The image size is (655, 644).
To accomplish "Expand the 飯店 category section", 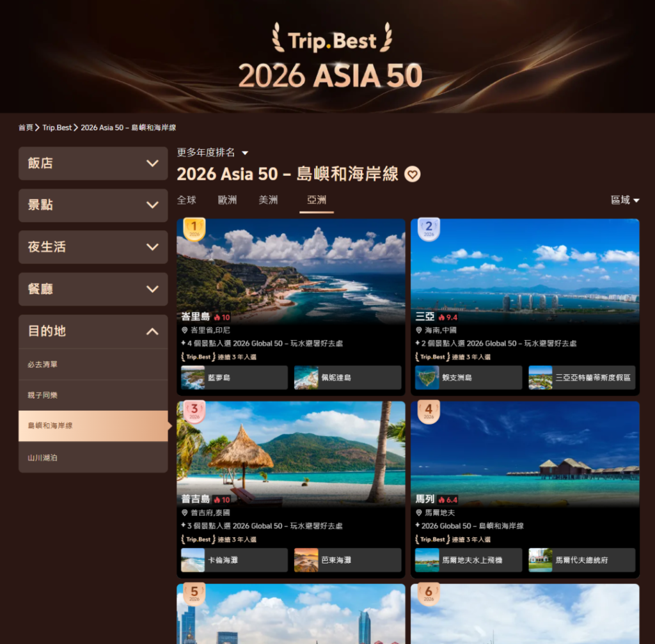I will tap(93, 163).
